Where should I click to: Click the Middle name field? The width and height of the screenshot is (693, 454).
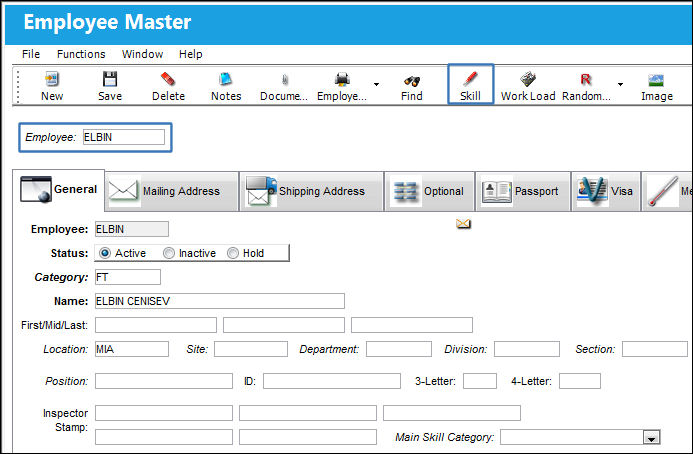coord(284,325)
